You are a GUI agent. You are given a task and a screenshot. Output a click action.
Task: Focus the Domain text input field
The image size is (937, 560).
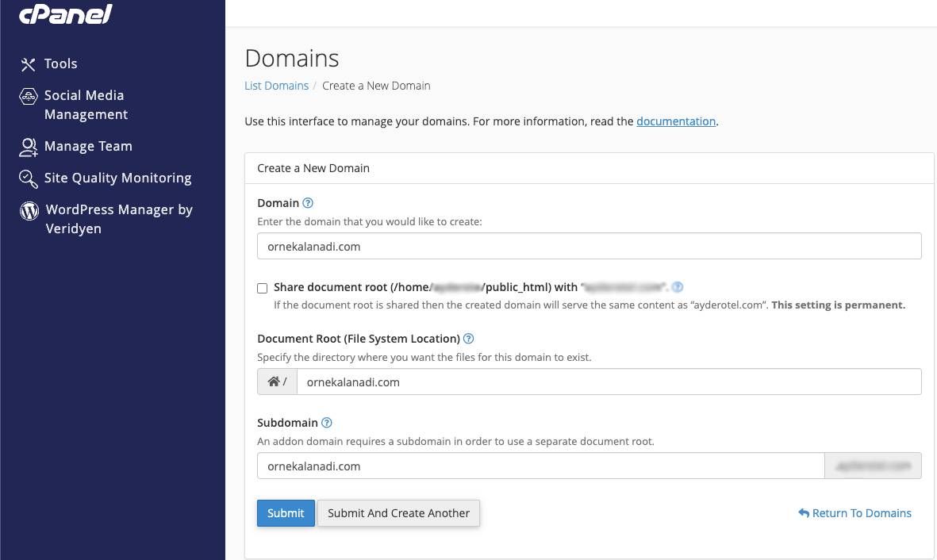pyautogui.click(x=589, y=246)
